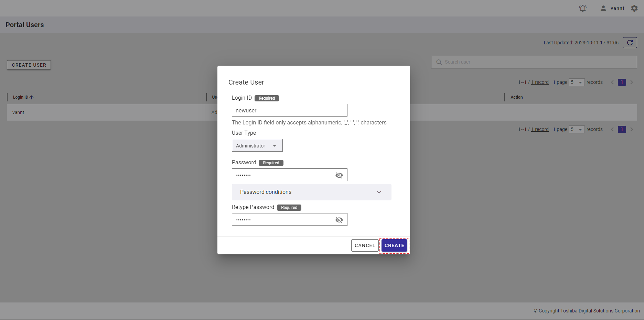The height and width of the screenshot is (320, 644).
Task: Open top records-per-page dropdown
Action: [x=577, y=82]
